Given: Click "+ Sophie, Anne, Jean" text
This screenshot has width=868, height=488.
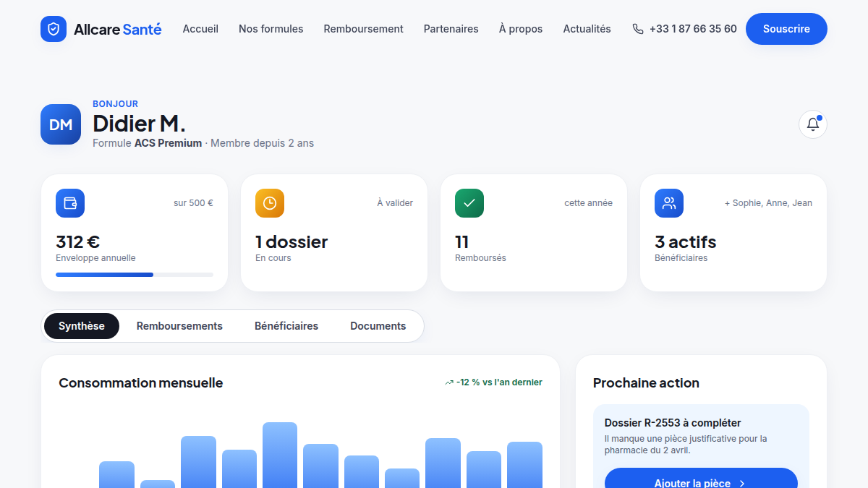Looking at the screenshot, I should (x=768, y=203).
